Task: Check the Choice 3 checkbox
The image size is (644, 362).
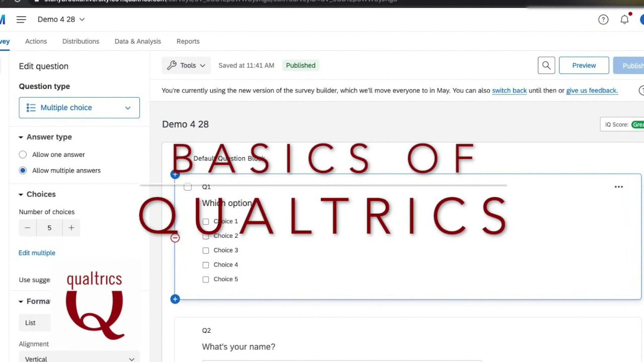Action: [x=206, y=250]
